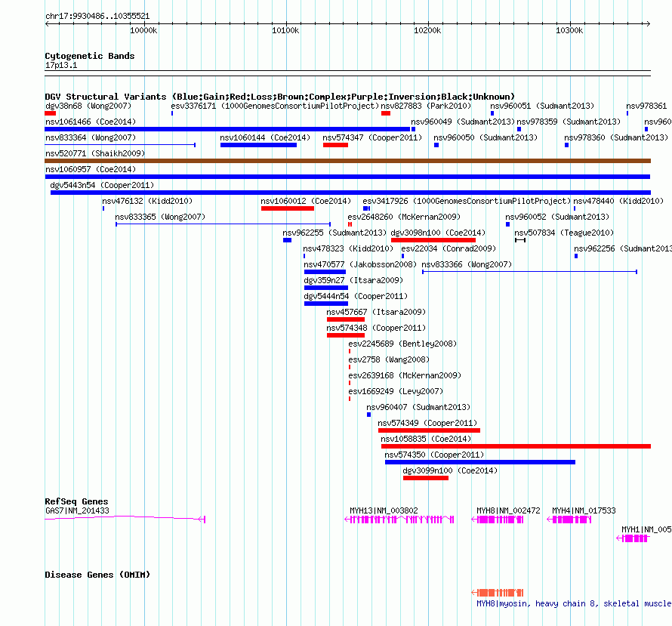Click the nsv960050 (Sudmant2013) label
This screenshot has height=626, width=672.
486,137
